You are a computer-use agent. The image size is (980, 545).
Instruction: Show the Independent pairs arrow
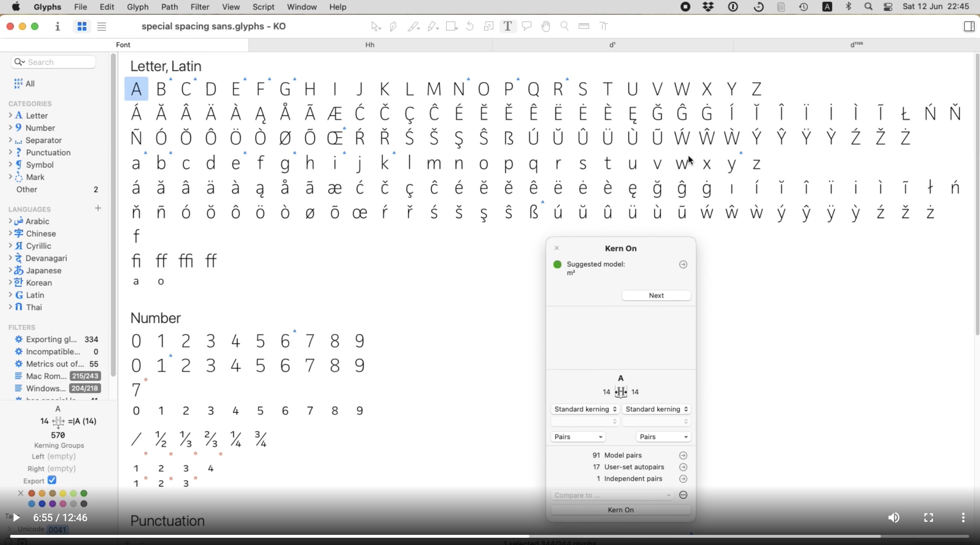tap(683, 479)
